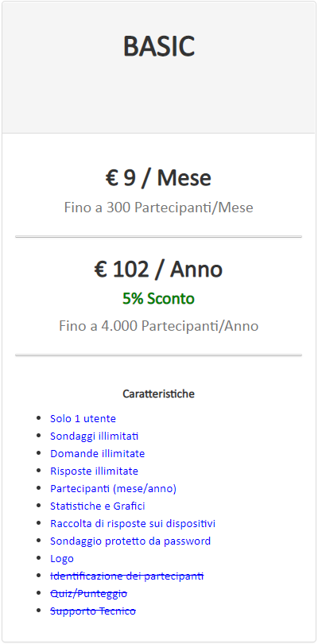Select strikethrough 'Identificazione dei partecipanti' link
This screenshot has height=644, width=318.
[127, 576]
